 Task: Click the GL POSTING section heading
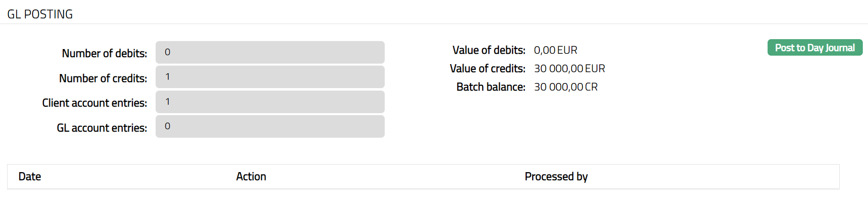[40, 14]
